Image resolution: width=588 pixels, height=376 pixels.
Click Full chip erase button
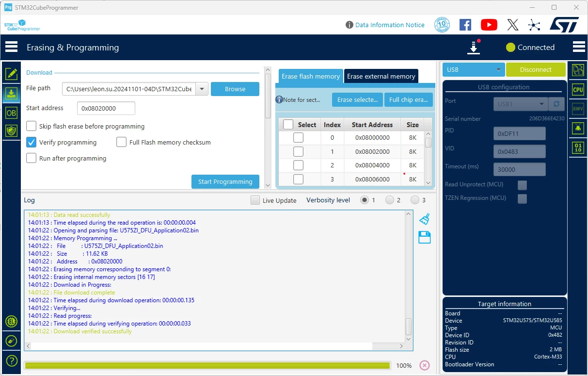point(409,99)
